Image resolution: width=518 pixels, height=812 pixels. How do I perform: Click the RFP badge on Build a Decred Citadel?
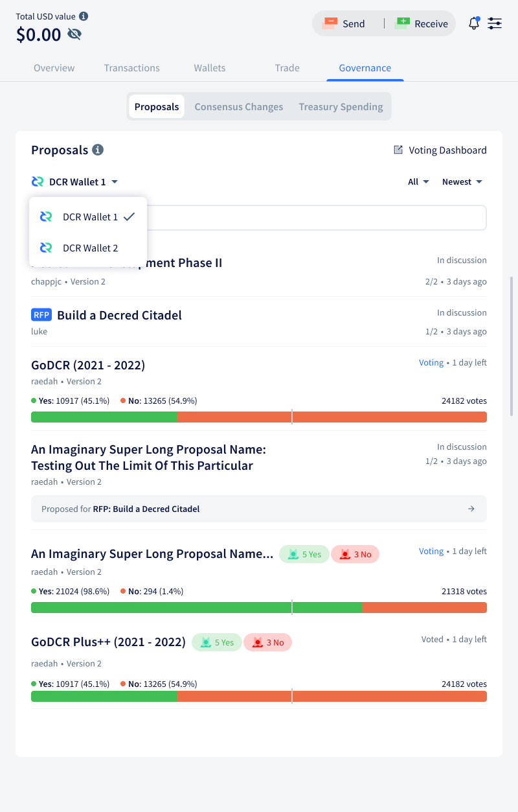[x=41, y=314]
